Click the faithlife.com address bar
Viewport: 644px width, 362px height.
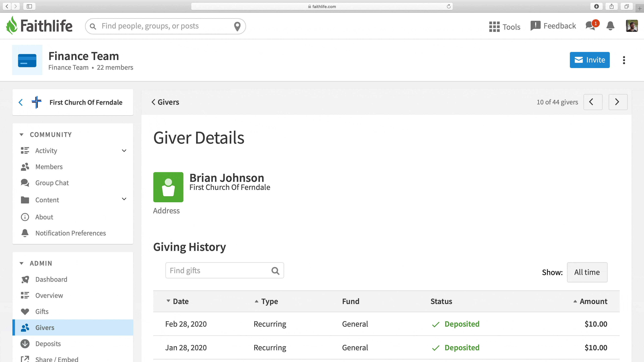tap(322, 6)
